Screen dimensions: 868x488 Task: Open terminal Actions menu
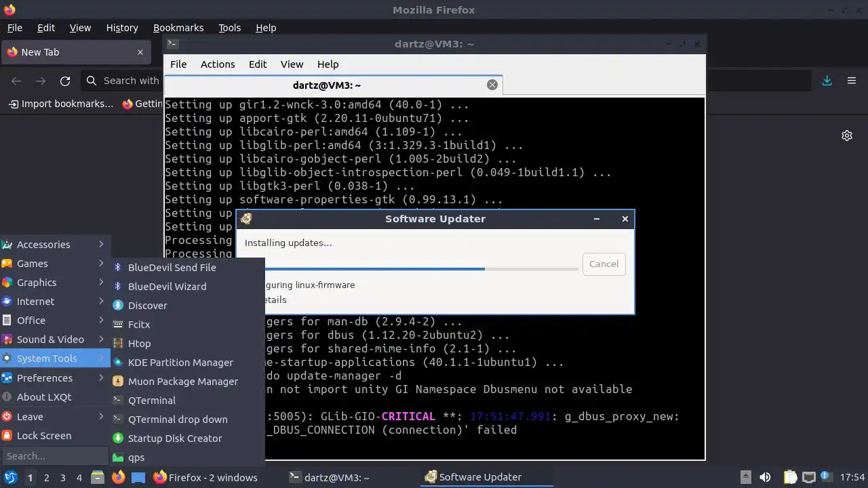click(218, 64)
